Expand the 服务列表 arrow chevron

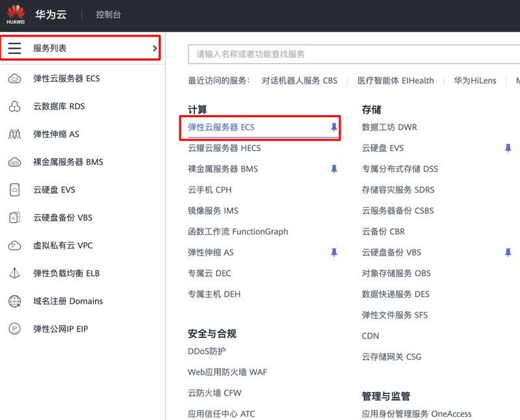click(155, 48)
